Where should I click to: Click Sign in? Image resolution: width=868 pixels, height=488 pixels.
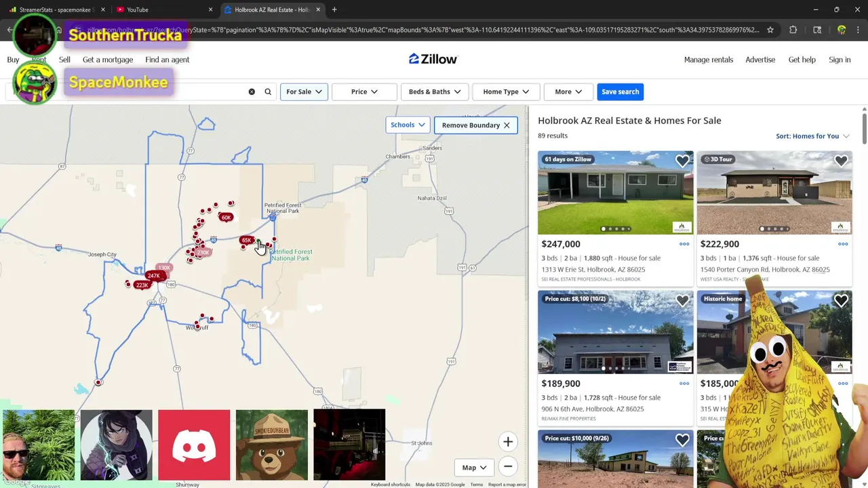(840, 60)
